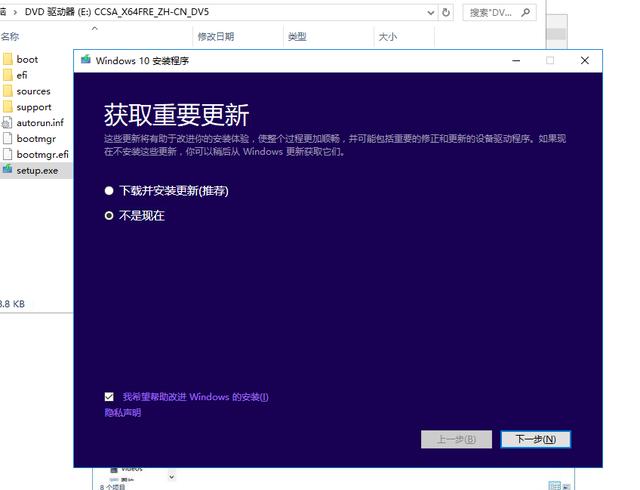Click the setup.exe installer icon

[x=7, y=169]
